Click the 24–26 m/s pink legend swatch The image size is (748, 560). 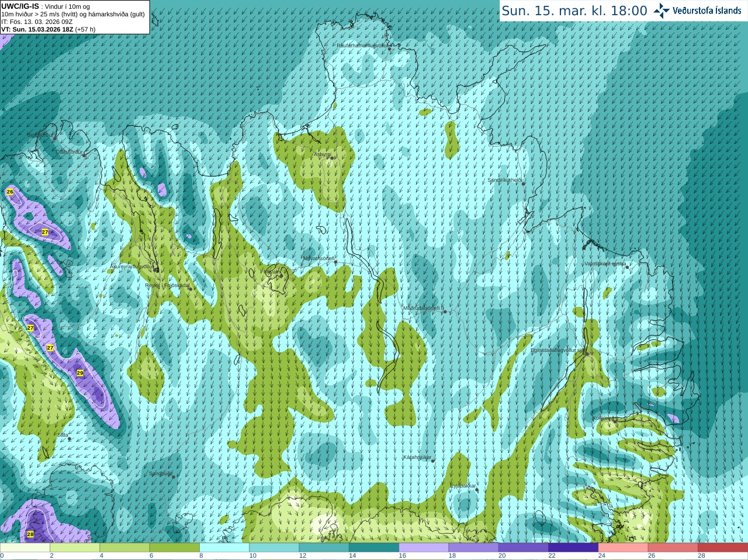click(x=624, y=548)
